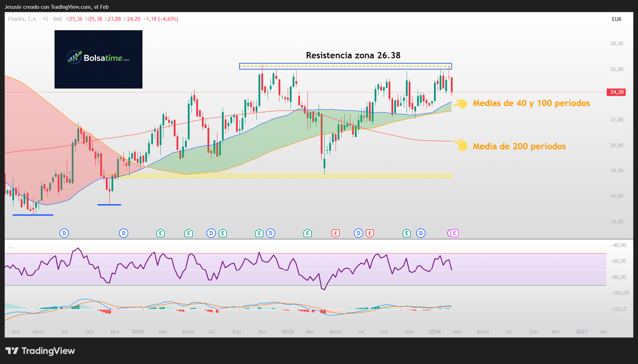The image size is (638, 364).
Task: Click the Bolsatime.com logo image
Action: [x=98, y=59]
